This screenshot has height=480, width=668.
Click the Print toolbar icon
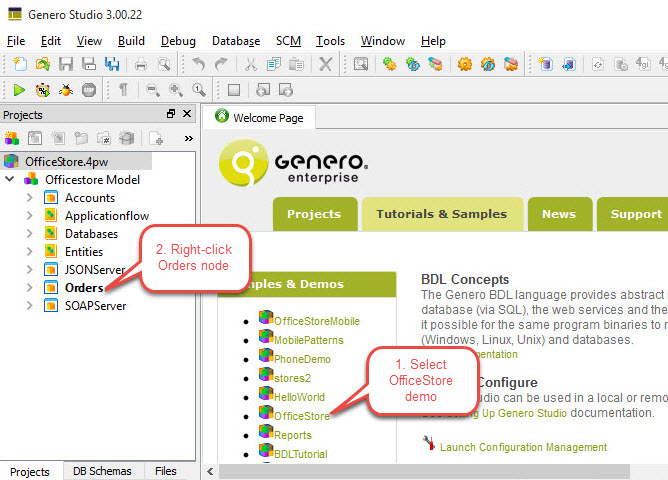point(141,64)
